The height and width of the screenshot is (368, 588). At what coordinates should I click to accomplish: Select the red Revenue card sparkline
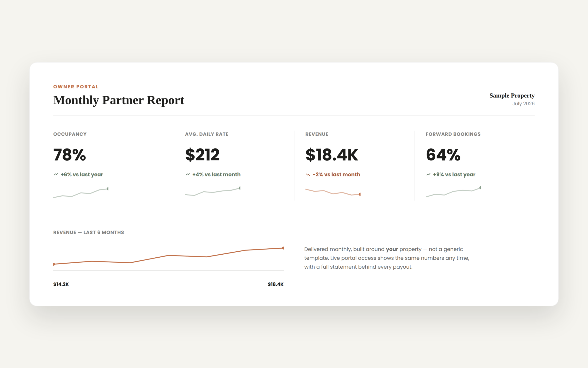(x=333, y=192)
